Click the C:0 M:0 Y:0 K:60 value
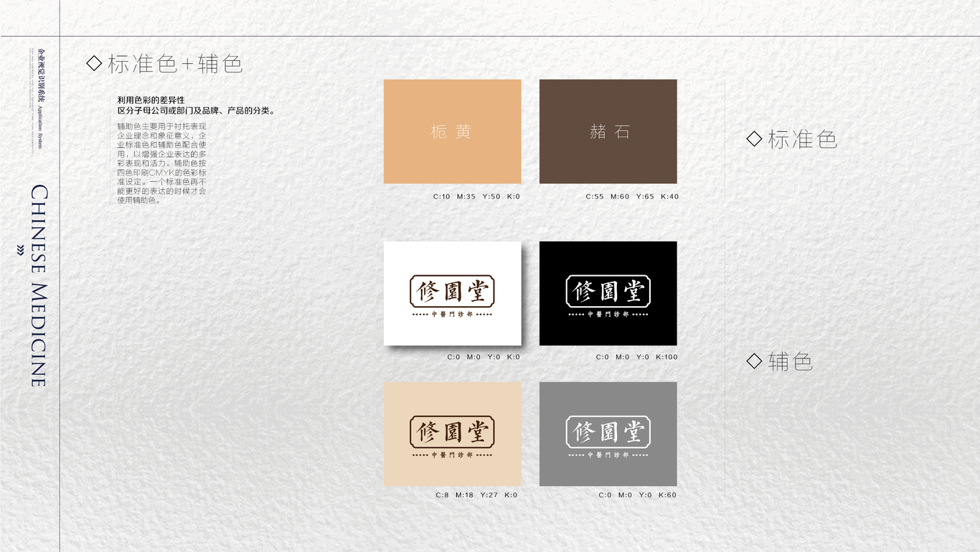 (638, 495)
